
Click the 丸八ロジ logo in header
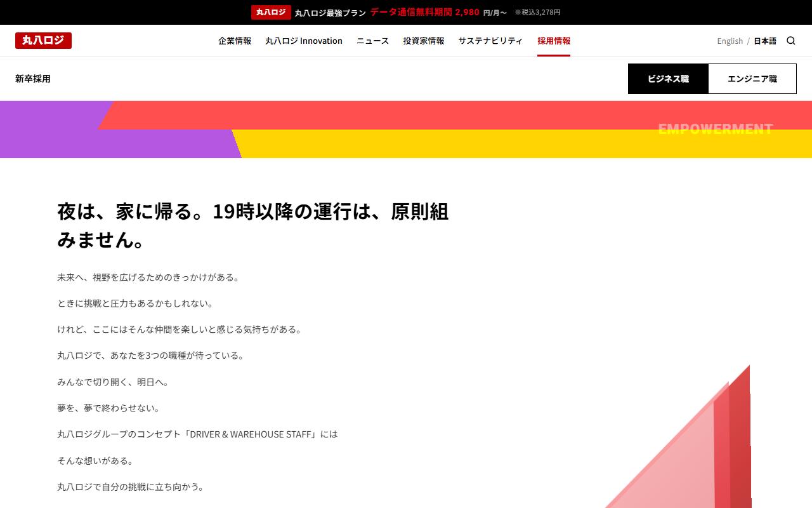[43, 41]
